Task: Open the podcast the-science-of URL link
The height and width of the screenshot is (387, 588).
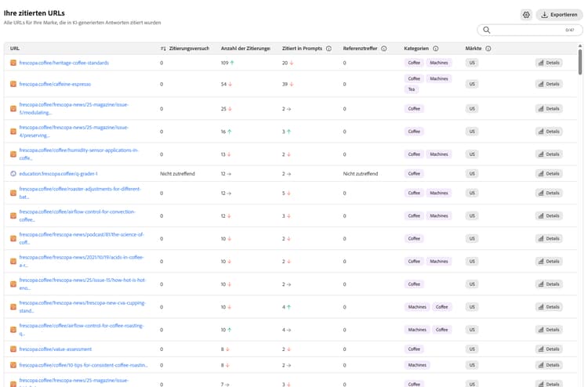Action: coord(82,239)
